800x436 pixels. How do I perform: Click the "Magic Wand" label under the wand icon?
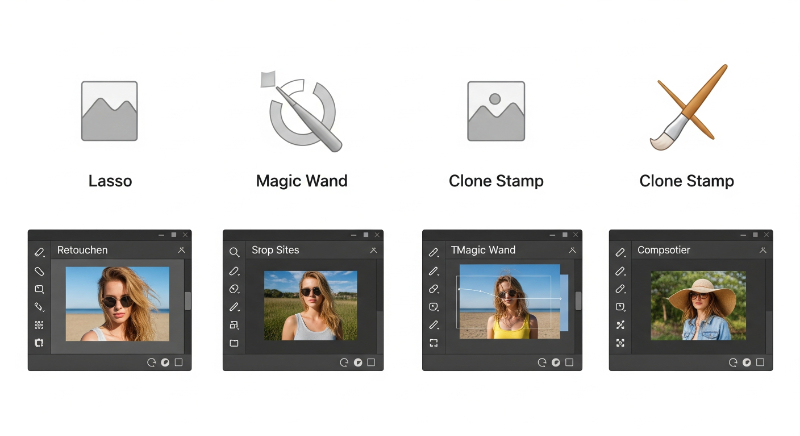[302, 181]
